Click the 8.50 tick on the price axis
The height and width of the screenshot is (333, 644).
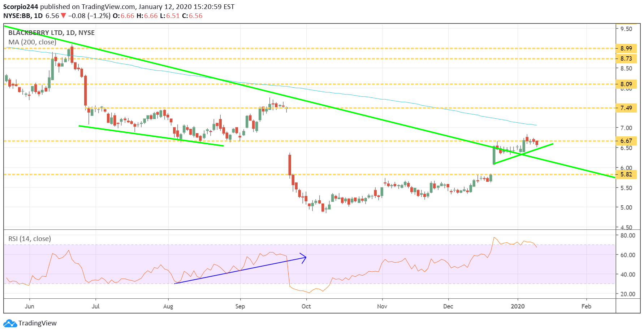(626, 69)
